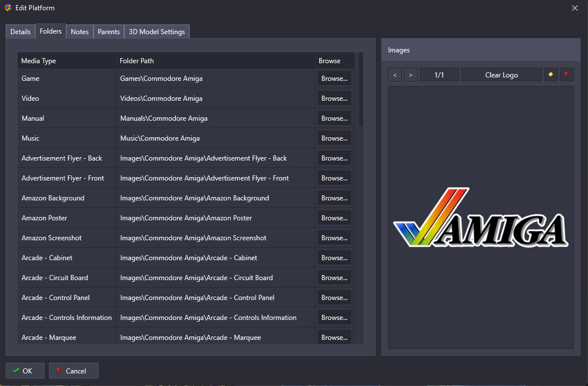Select the Arcade - Circuit Board media type

pos(67,278)
